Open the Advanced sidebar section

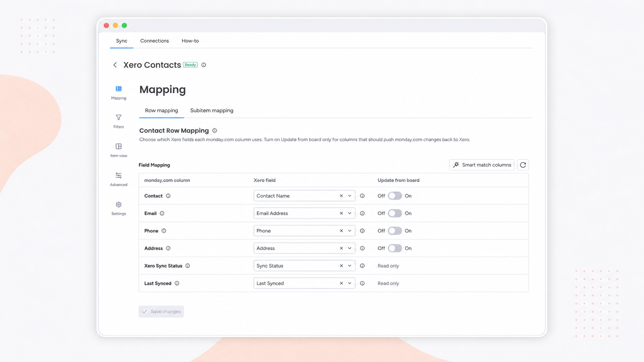coord(119,179)
